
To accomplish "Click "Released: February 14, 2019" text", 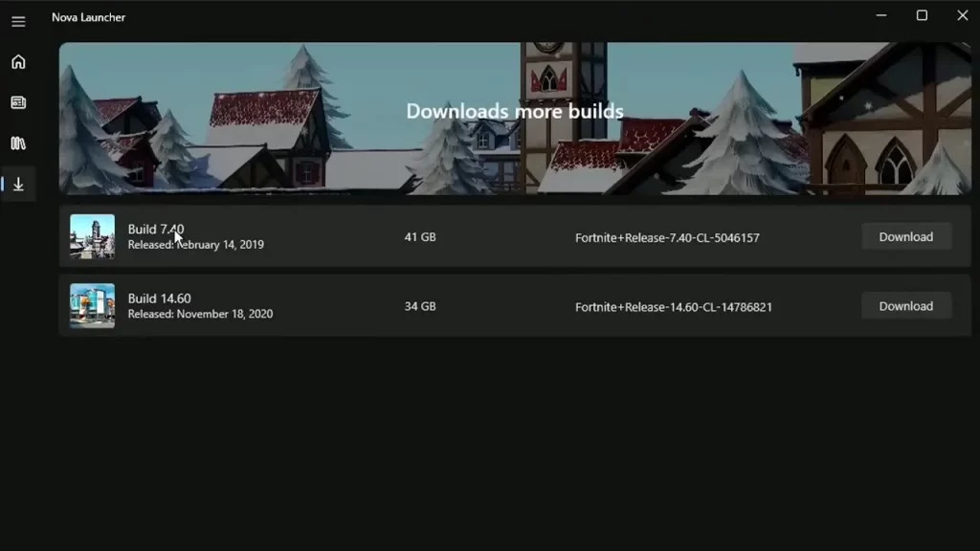I will [195, 245].
